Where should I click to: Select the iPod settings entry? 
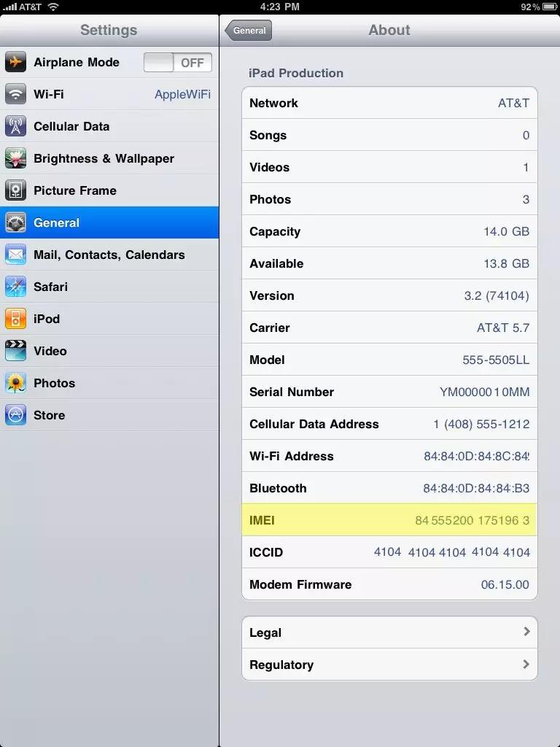tap(109, 319)
